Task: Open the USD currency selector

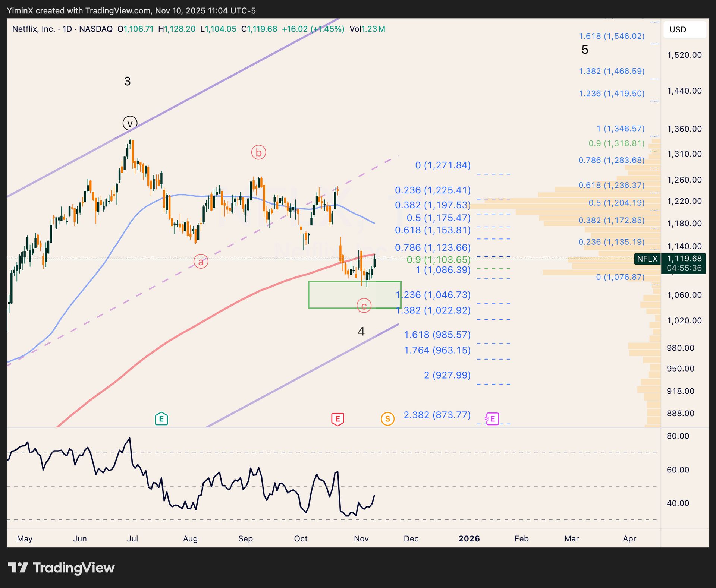Action: [684, 30]
